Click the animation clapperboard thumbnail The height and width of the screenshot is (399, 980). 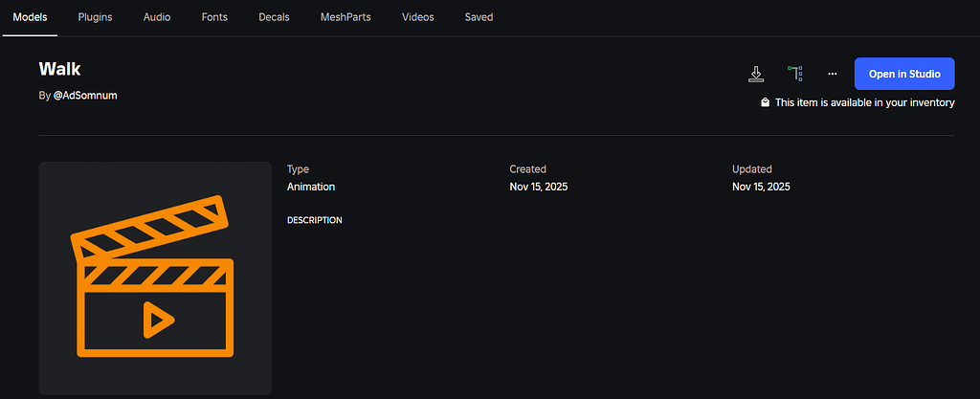point(155,277)
